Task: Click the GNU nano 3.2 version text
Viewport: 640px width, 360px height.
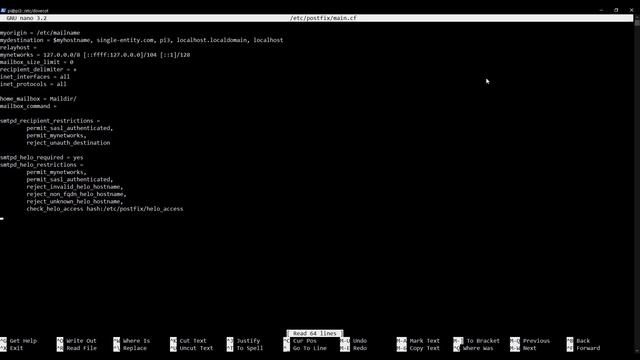Action: [27, 18]
